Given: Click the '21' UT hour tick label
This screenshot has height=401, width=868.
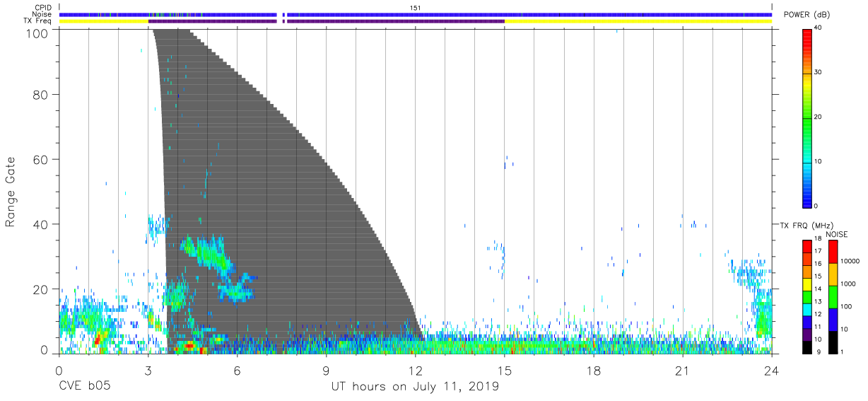Looking at the screenshot, I should click(682, 371).
